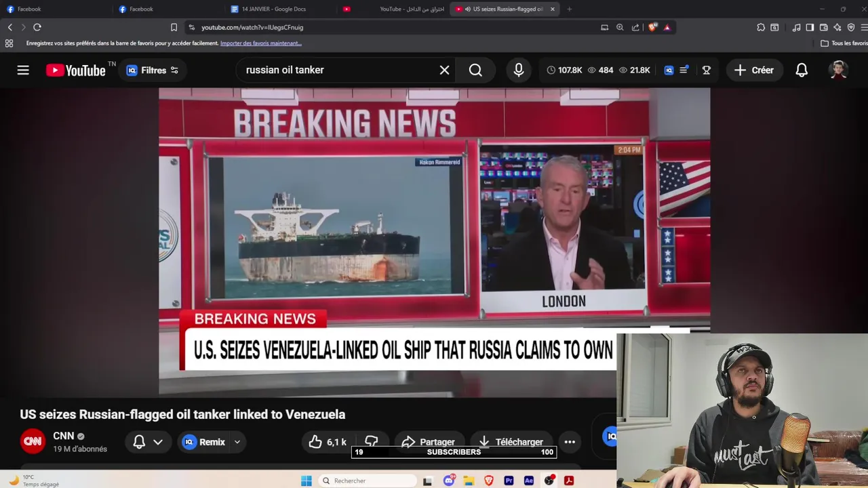Open Premiere Pro from the taskbar

(509, 481)
